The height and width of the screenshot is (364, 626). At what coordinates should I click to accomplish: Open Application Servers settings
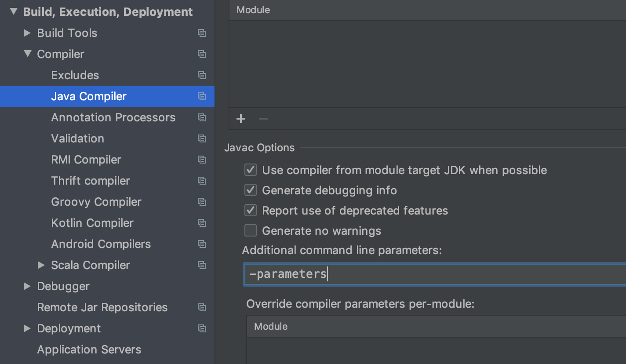[x=89, y=349]
